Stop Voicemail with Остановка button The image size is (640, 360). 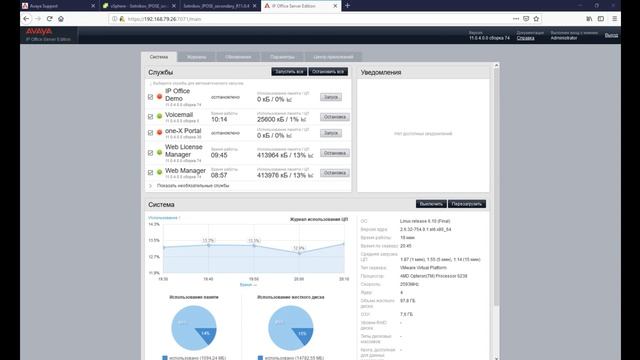tap(335, 117)
